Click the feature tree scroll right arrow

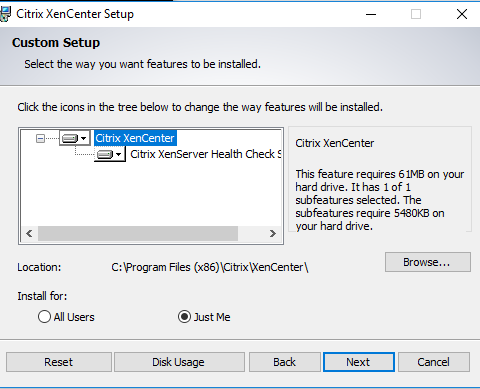[x=273, y=233]
